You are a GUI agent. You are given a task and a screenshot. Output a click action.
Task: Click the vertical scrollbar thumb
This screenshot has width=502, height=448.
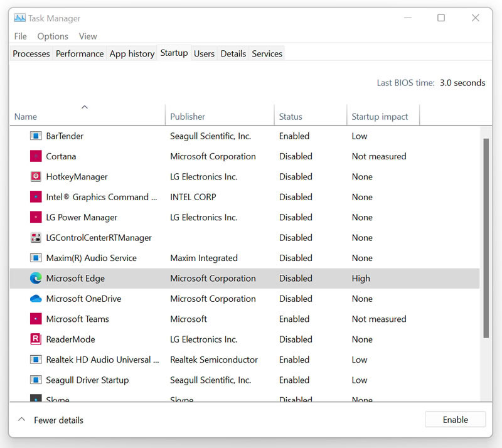tap(486, 238)
